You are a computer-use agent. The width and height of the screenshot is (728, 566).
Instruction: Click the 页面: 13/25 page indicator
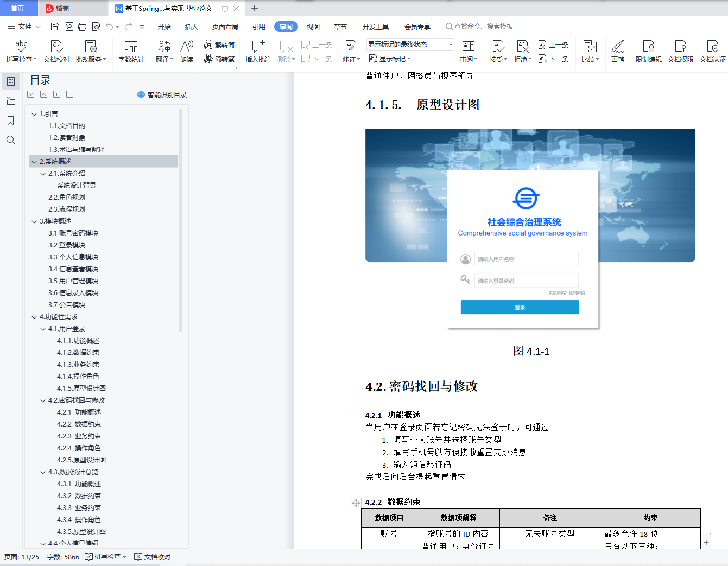coord(22,557)
